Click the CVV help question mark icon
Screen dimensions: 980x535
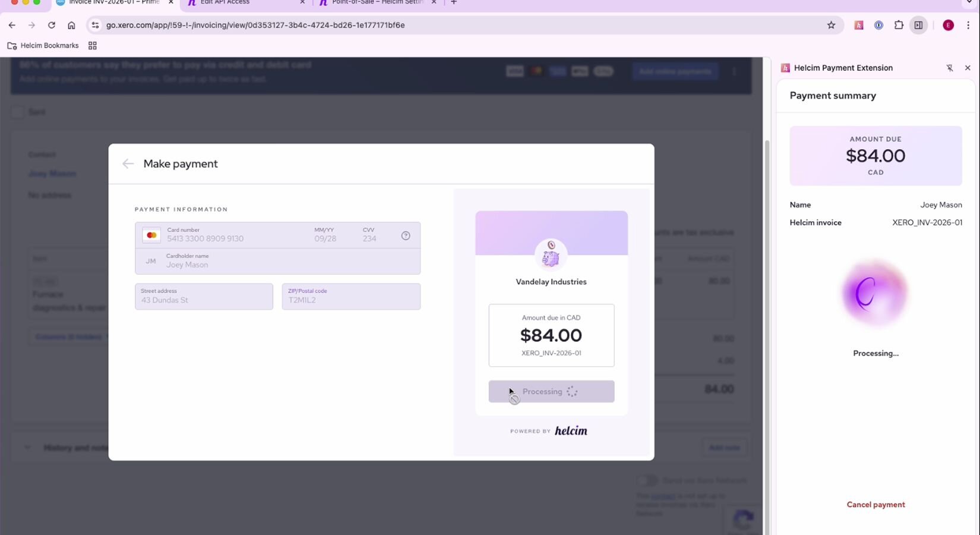[x=406, y=236]
